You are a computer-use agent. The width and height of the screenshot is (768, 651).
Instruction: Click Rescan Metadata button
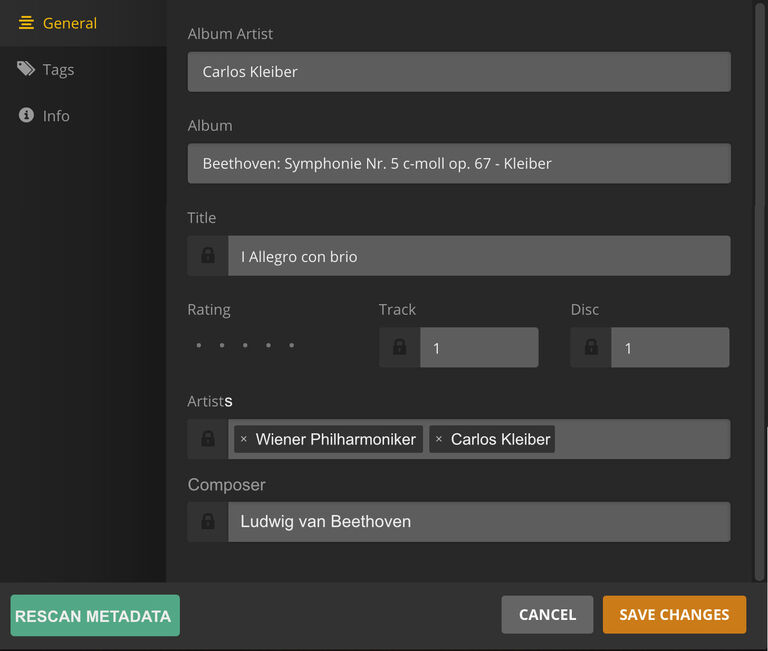[x=95, y=616]
